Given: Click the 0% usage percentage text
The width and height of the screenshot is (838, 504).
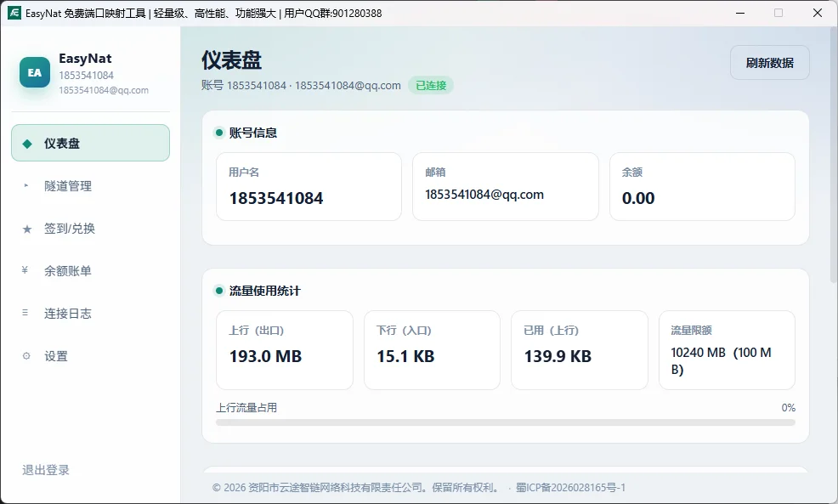Looking at the screenshot, I should (x=789, y=407).
